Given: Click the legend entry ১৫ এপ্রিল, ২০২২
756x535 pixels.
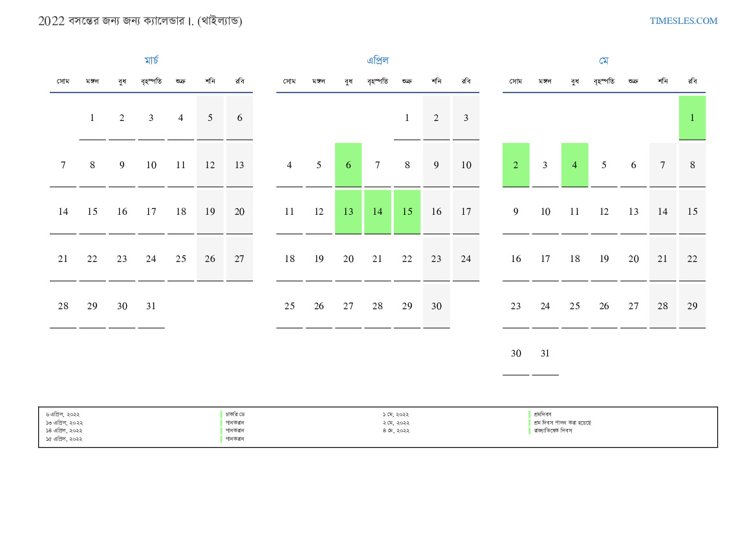Looking at the screenshot, I should point(63,439).
